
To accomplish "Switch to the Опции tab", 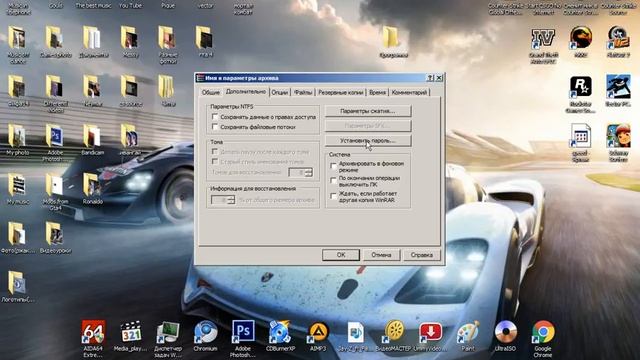I will click(x=280, y=93).
